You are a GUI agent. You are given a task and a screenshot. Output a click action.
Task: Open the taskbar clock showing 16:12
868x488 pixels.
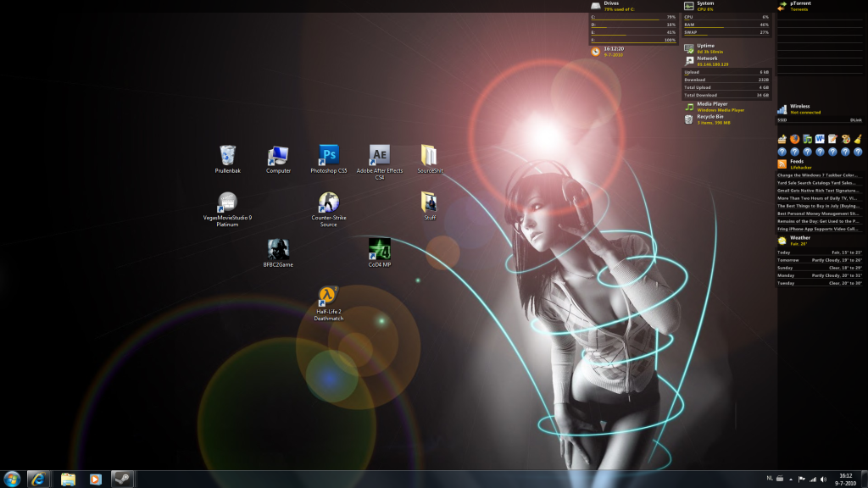(845, 480)
